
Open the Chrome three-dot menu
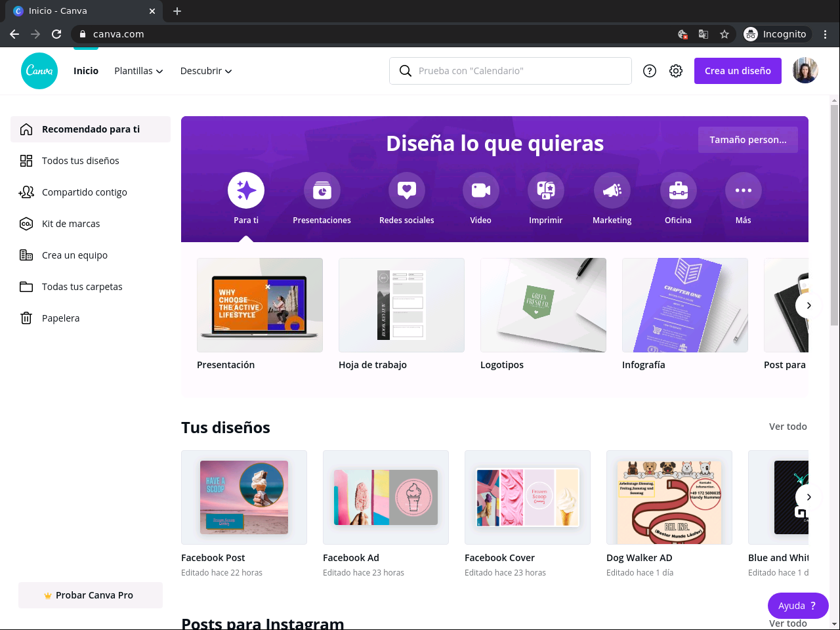coord(826,34)
